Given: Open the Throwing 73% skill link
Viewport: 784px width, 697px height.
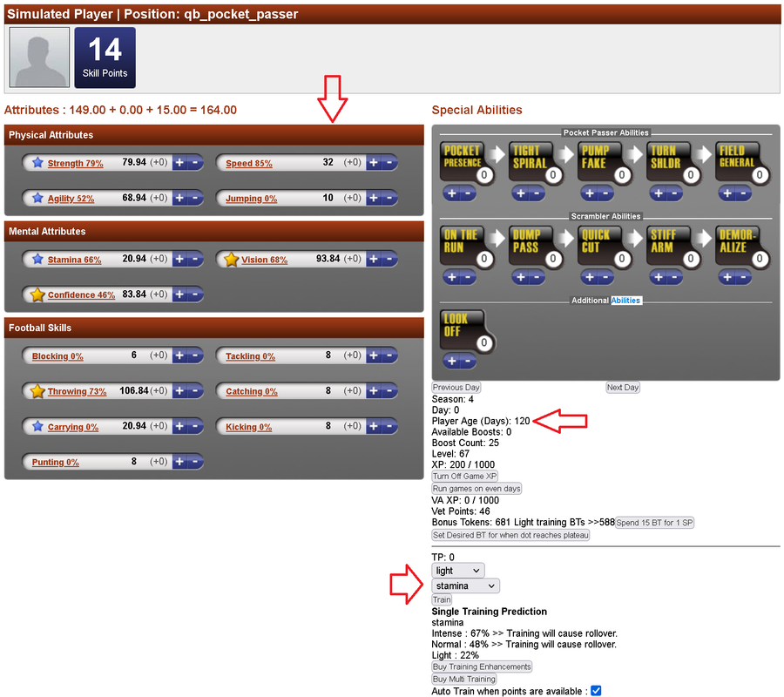Looking at the screenshot, I should tap(77, 391).
